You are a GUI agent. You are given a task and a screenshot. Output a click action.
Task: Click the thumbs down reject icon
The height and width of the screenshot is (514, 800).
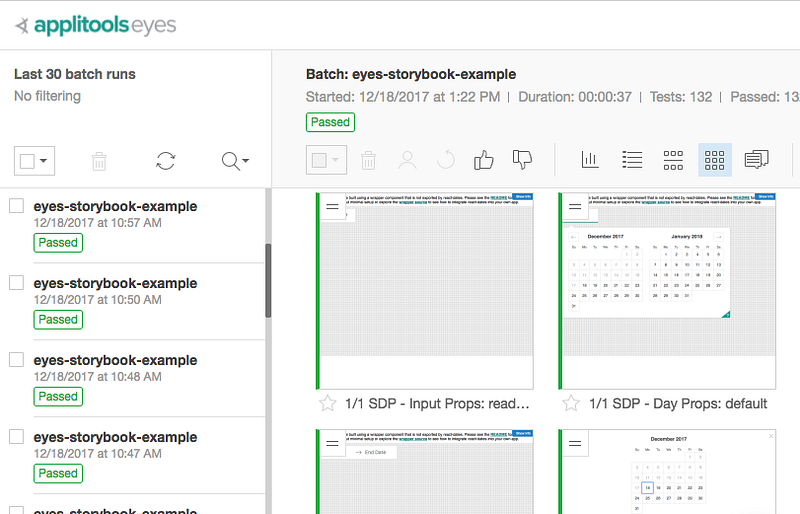click(522, 159)
